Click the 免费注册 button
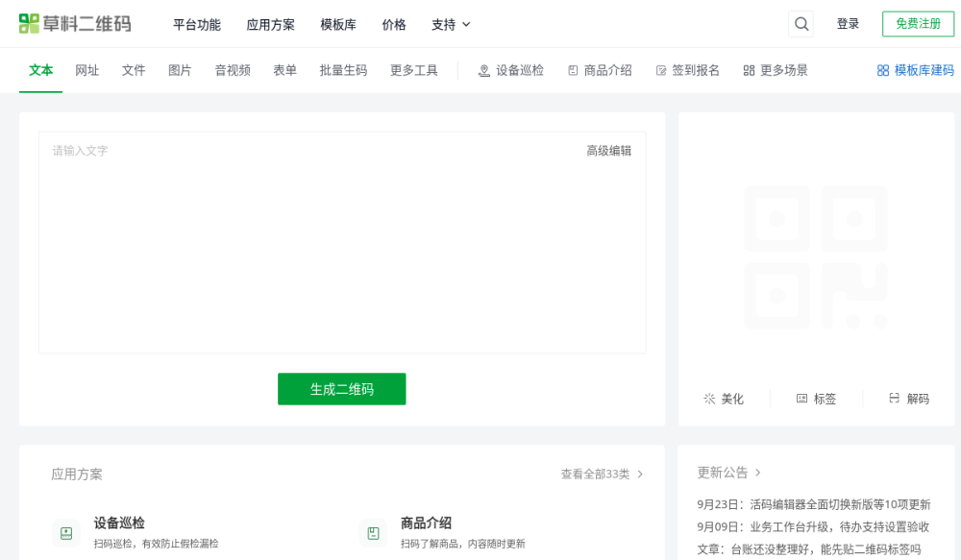Screen dimensions: 961x560 [918, 24]
